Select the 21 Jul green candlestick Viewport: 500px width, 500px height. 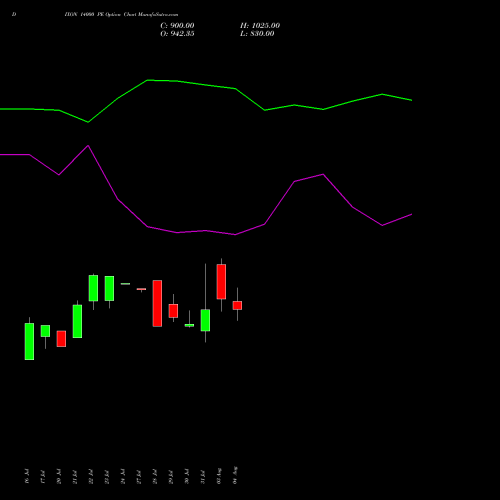point(77,321)
